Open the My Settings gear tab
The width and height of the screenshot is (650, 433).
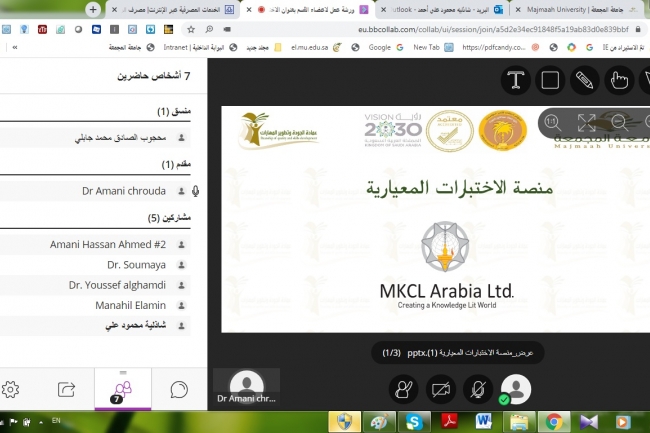pos(10,389)
